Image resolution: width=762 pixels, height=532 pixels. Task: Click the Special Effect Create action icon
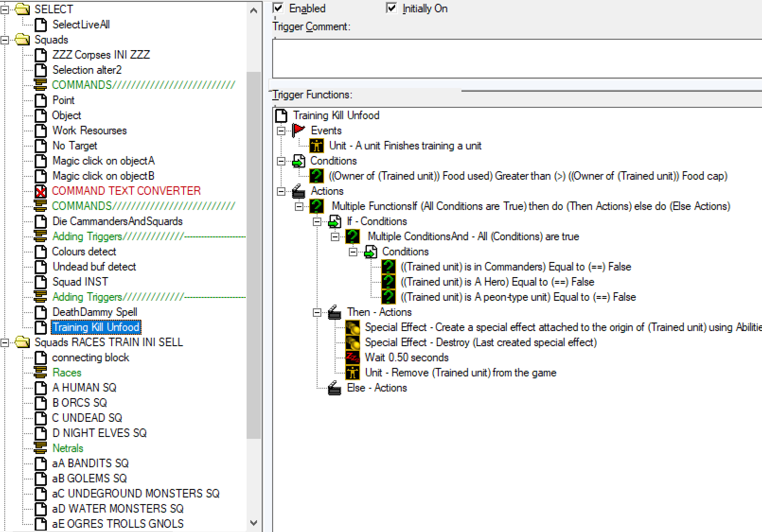point(353,327)
